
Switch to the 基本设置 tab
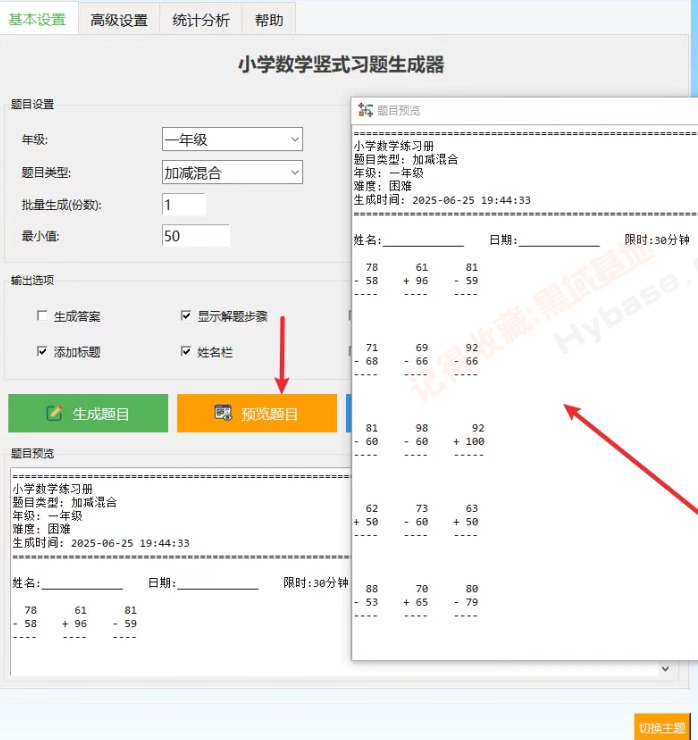38,19
